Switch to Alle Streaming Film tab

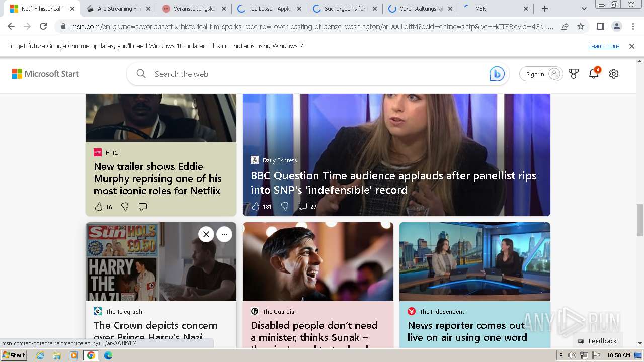119,9
